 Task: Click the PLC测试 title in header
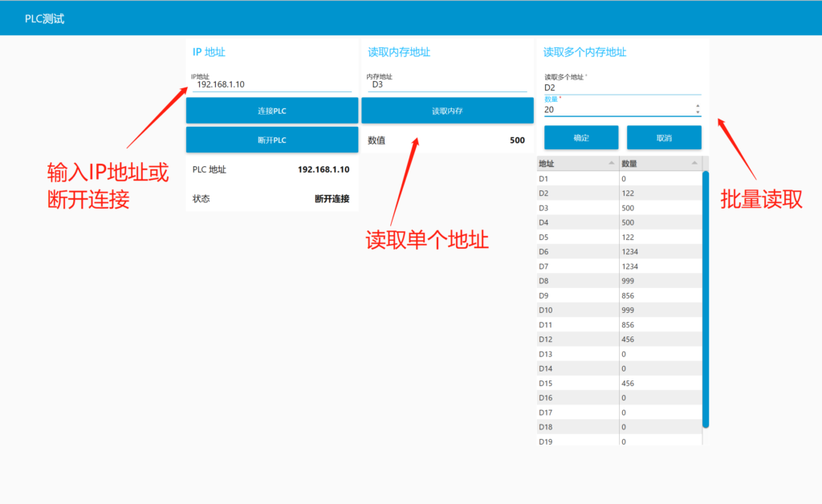click(x=45, y=18)
